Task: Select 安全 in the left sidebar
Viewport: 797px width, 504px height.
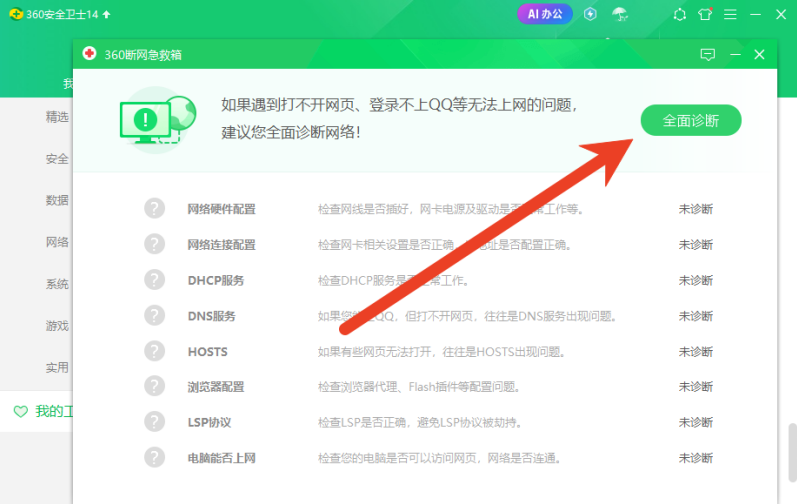Action: point(57,159)
